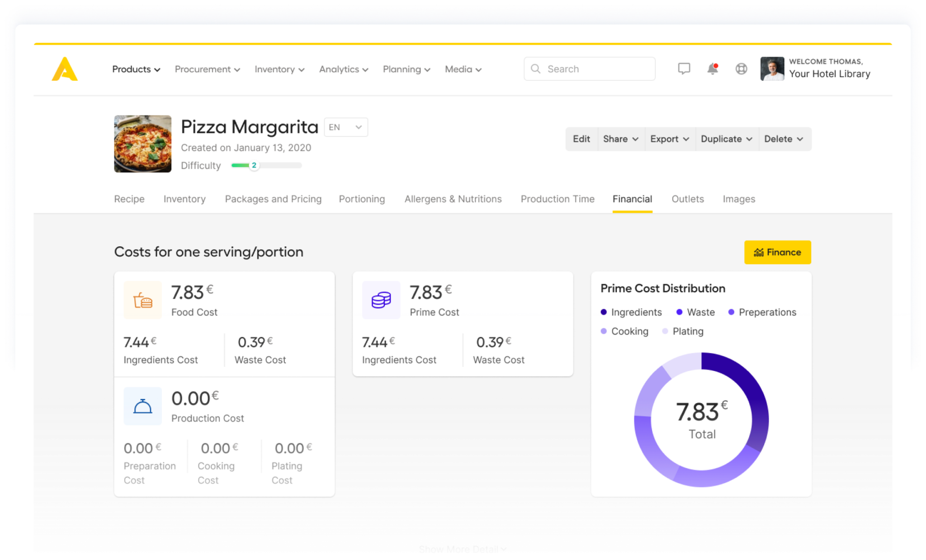Toggle Plating in the chart legend
926x560 pixels.
tap(683, 331)
